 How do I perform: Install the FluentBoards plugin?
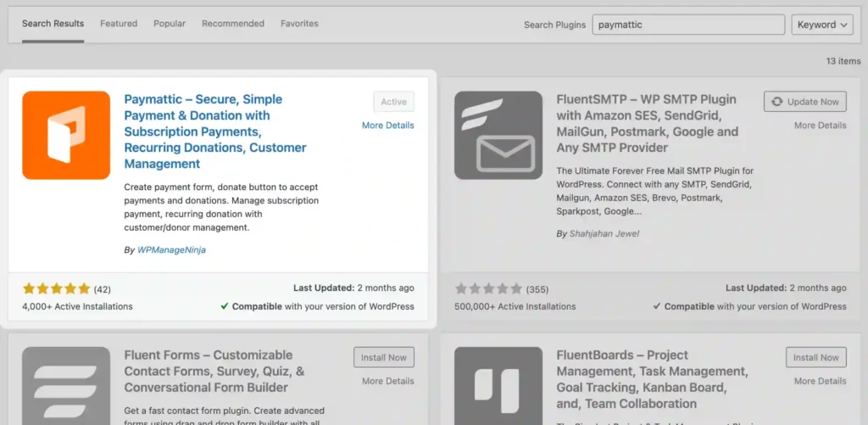pos(816,357)
